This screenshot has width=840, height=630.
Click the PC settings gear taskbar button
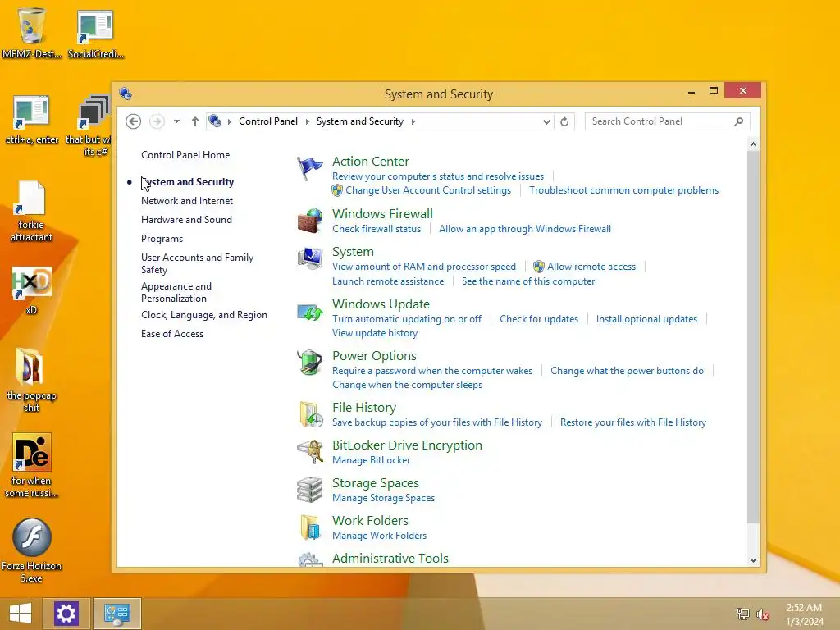(x=66, y=614)
